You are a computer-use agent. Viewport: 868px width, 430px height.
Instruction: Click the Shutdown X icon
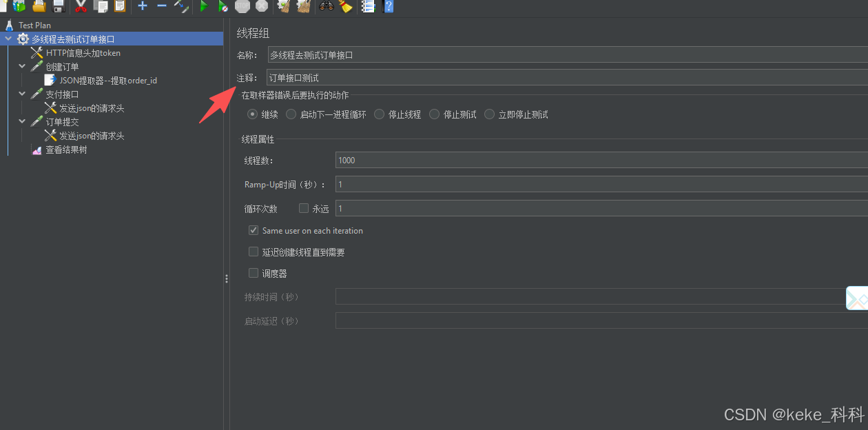pyautogui.click(x=262, y=6)
